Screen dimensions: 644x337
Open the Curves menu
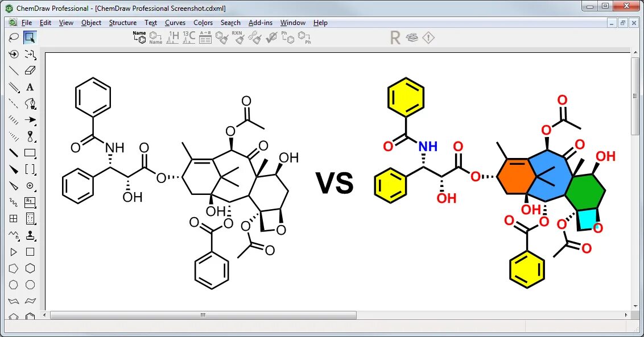(175, 23)
